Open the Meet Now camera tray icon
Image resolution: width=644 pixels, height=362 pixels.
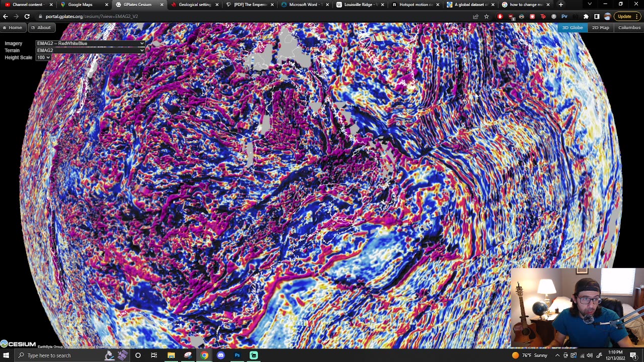pyautogui.click(x=566, y=355)
